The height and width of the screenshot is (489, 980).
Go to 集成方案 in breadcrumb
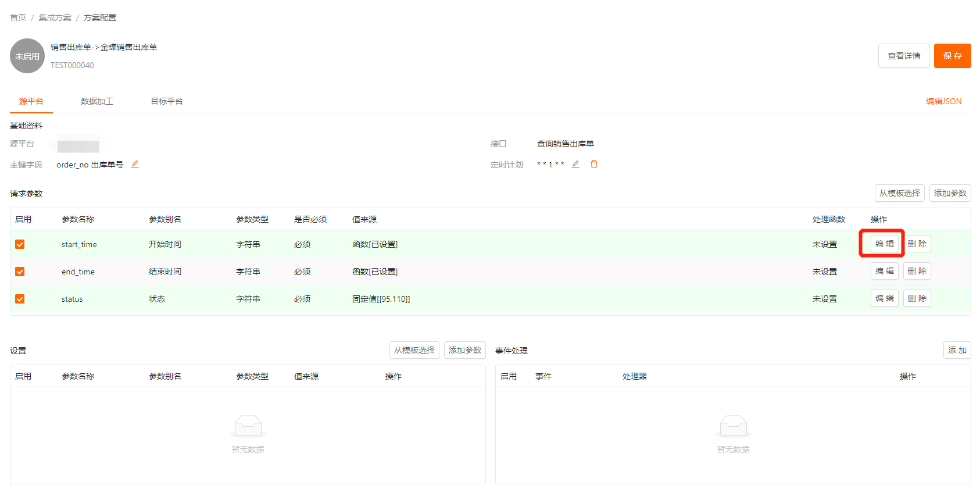[55, 17]
